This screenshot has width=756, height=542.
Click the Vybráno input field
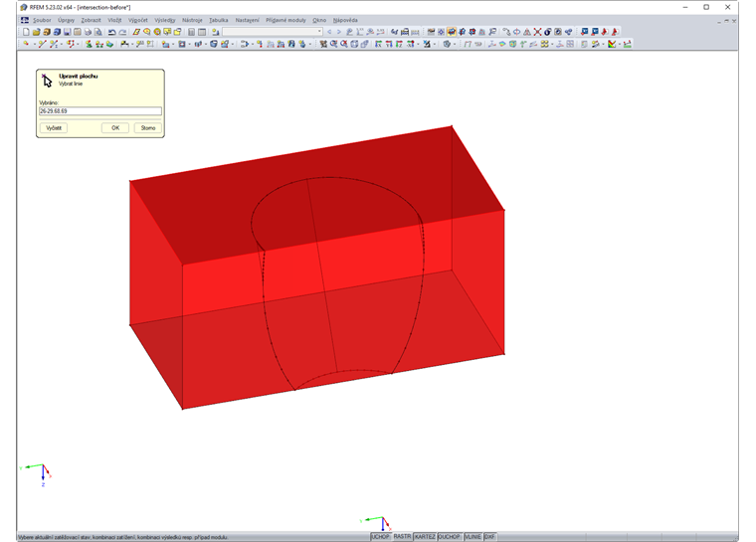[x=100, y=111]
